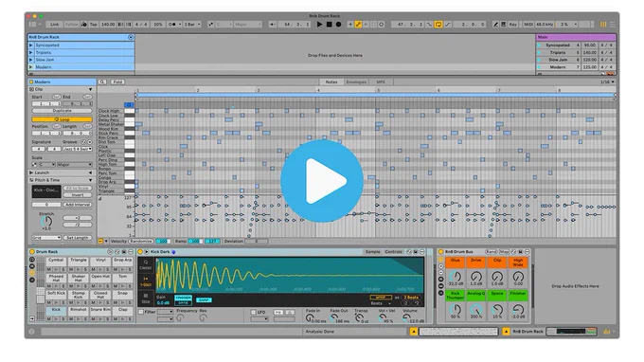Click the Duplicate button
Viewport: 644px width, 362px height.
click(62, 111)
